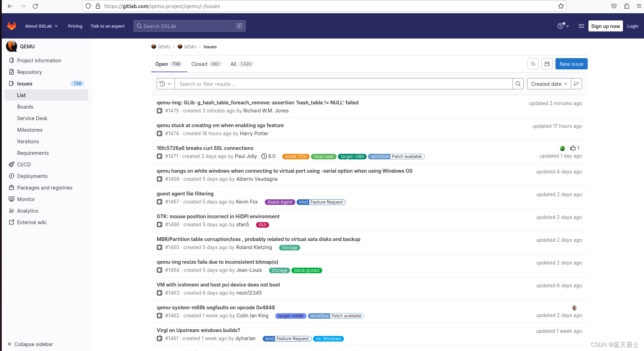Click the Search GitLab field
This screenshot has height=351, width=644.
pyautogui.click(x=189, y=26)
